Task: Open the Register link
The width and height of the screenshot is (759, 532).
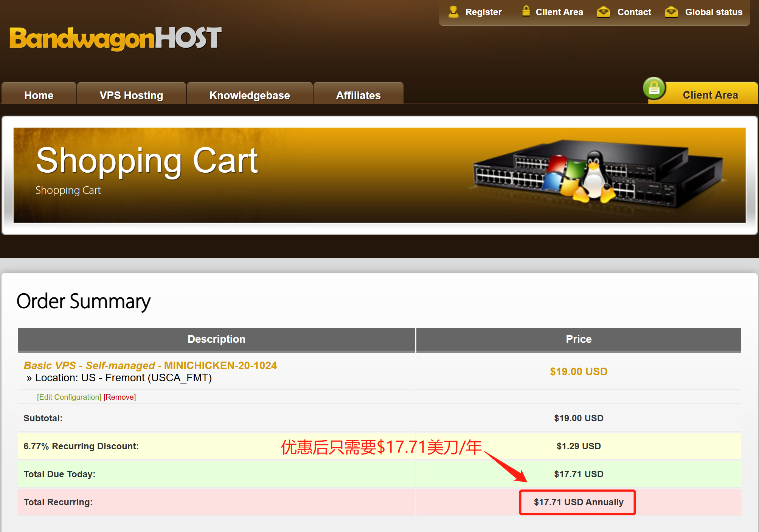Action: click(483, 12)
